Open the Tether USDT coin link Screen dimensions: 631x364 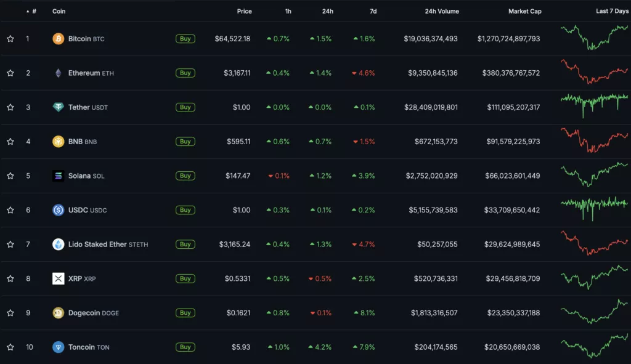point(88,107)
